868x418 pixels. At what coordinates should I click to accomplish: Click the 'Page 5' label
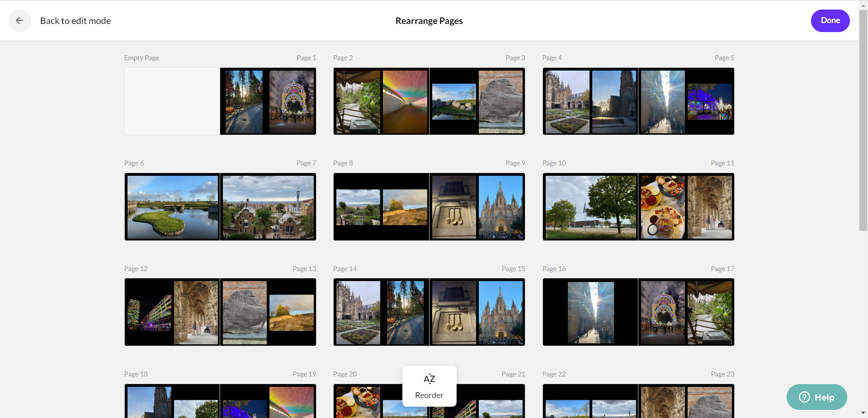pyautogui.click(x=724, y=58)
